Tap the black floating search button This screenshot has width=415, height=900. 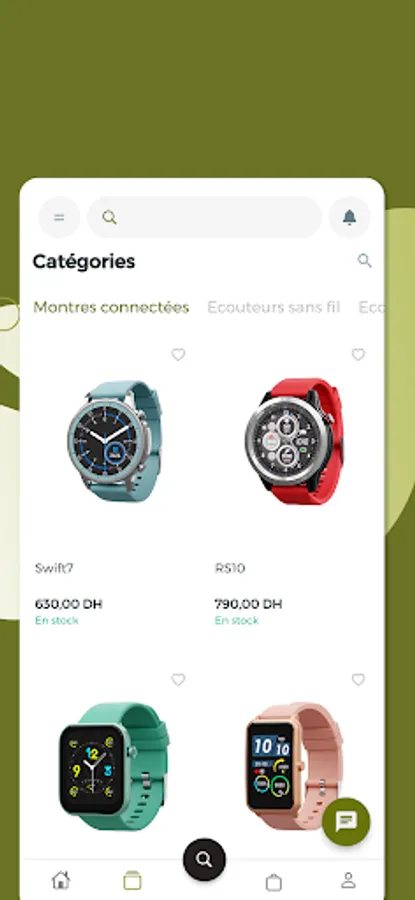[x=204, y=859]
